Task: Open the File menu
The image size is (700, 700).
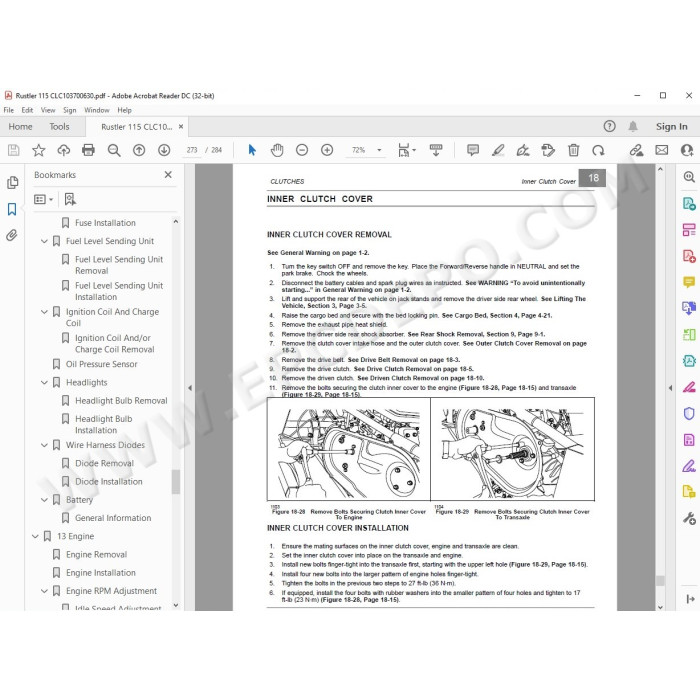Action: [x=8, y=110]
